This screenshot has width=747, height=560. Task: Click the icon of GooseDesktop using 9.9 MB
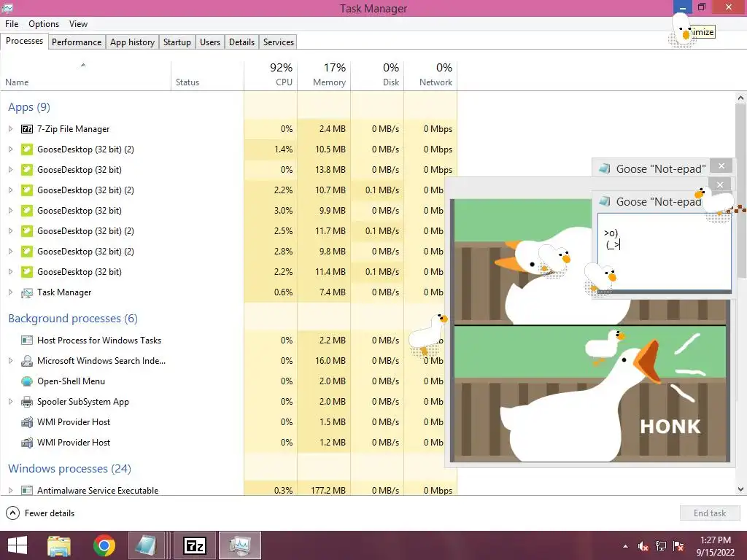pyautogui.click(x=27, y=211)
